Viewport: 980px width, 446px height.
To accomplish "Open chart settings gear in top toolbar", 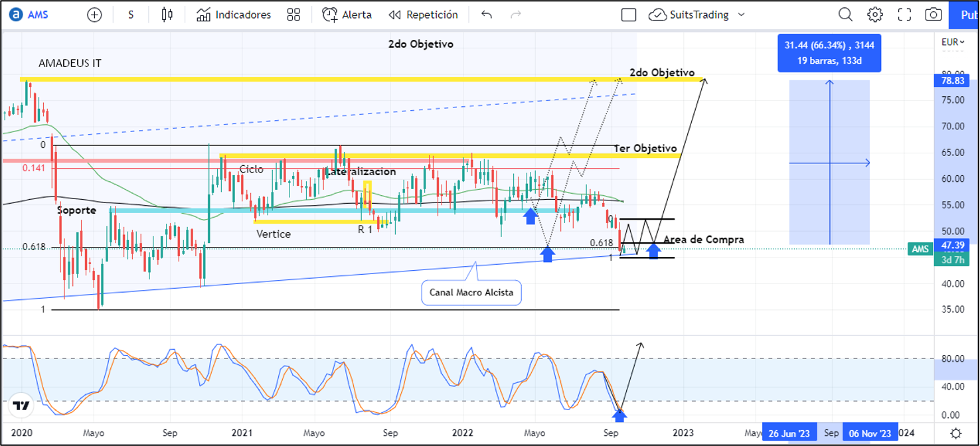I will [875, 15].
